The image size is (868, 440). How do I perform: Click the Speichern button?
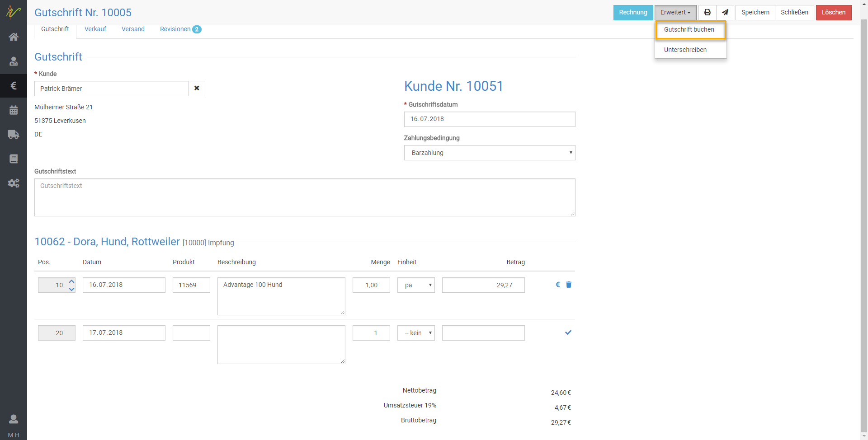[755, 13]
